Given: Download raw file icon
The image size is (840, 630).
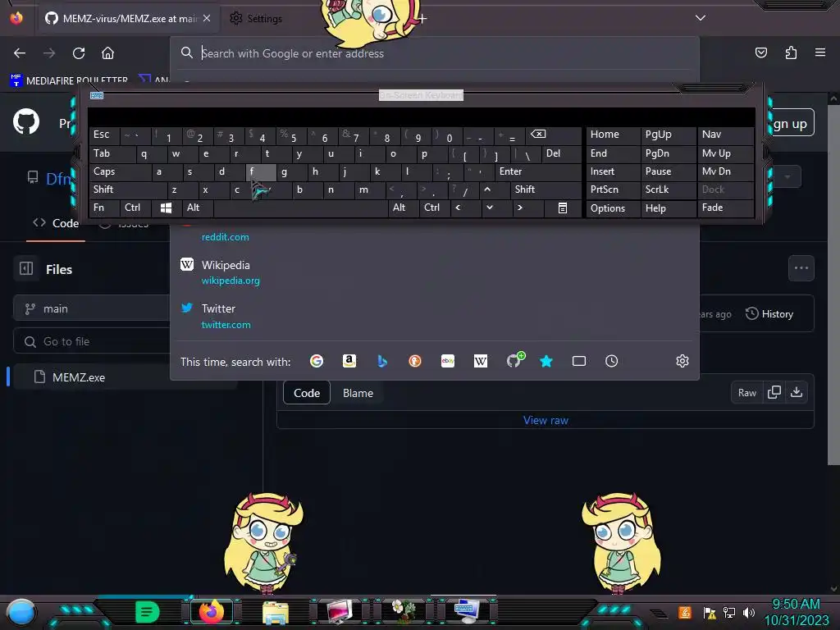Looking at the screenshot, I should pyautogui.click(x=797, y=393).
